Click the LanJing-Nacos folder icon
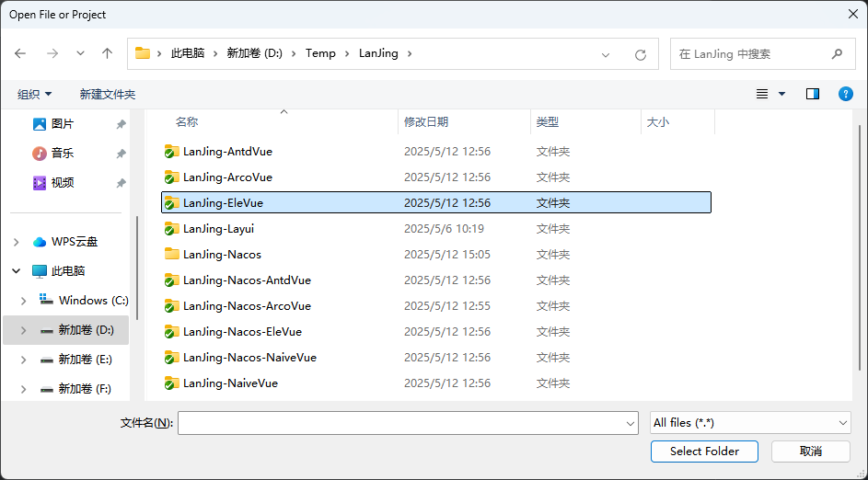Screen dimensions: 868x480 click(171, 254)
